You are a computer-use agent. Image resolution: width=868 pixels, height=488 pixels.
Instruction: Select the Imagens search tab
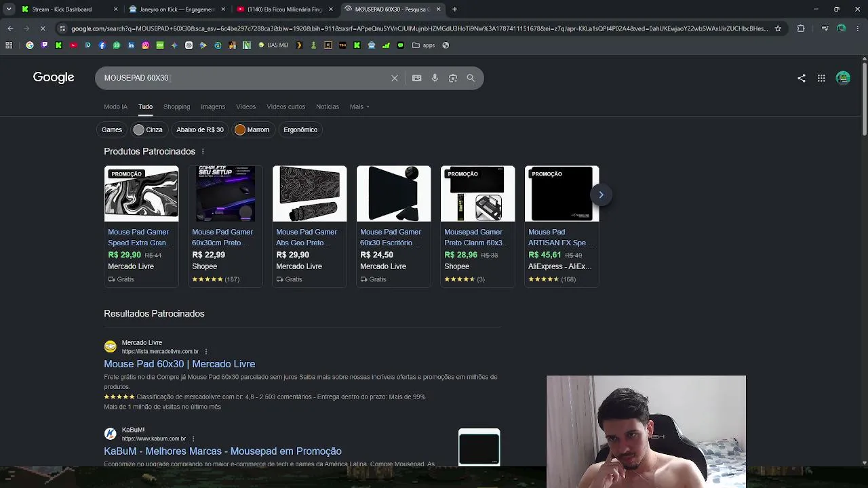click(x=213, y=106)
